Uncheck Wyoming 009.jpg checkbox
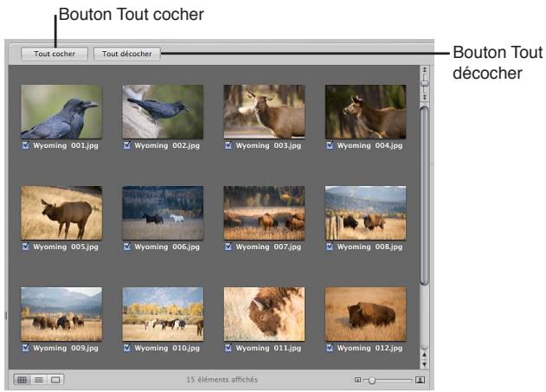 (26, 348)
